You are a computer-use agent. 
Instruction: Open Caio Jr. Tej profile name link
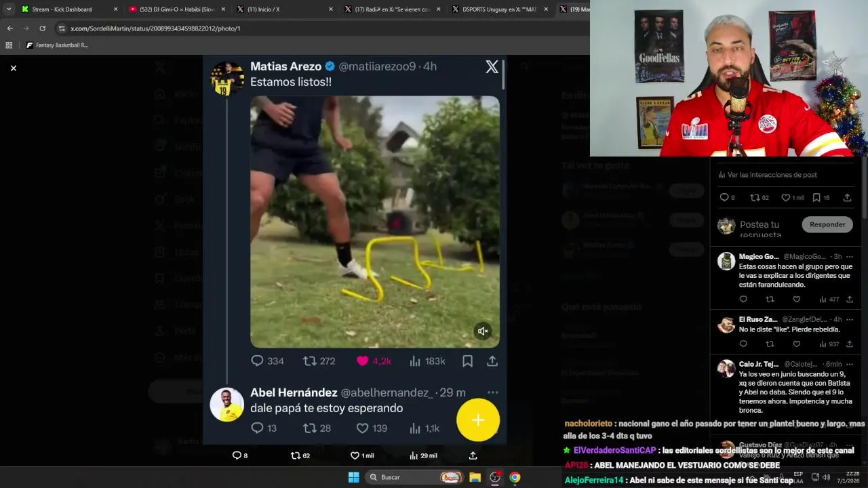pos(759,364)
